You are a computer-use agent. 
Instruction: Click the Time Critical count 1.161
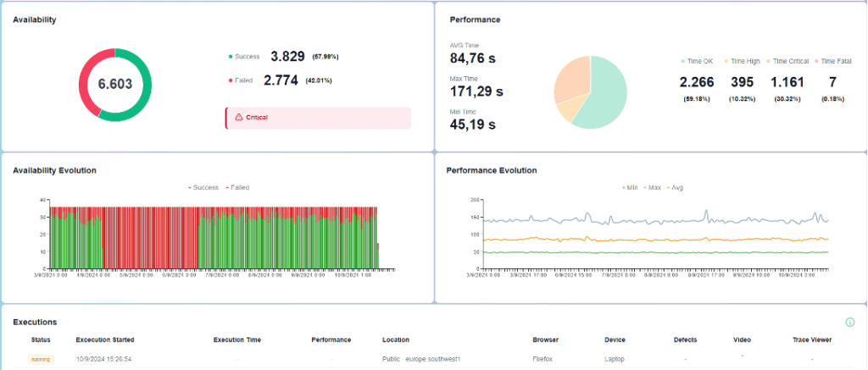[787, 82]
